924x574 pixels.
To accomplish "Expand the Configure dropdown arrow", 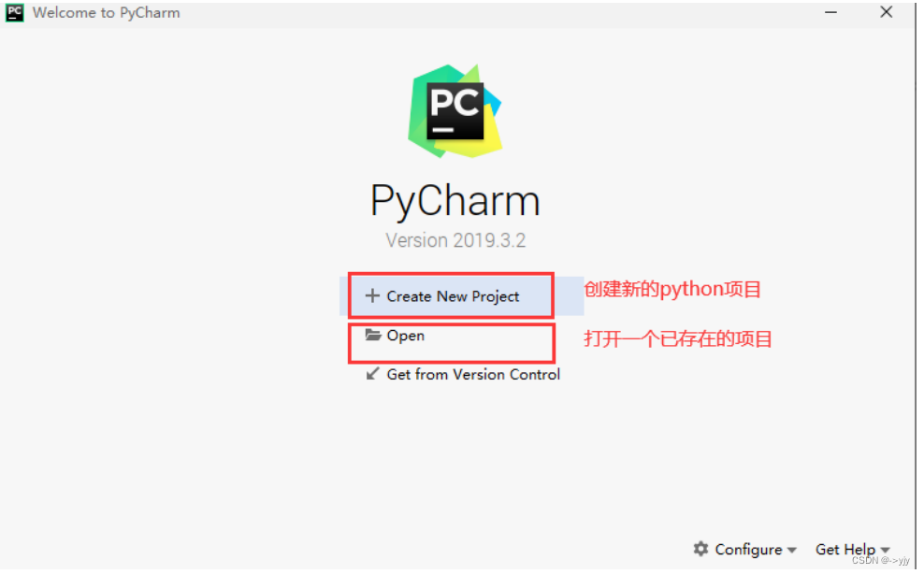I will (x=791, y=551).
